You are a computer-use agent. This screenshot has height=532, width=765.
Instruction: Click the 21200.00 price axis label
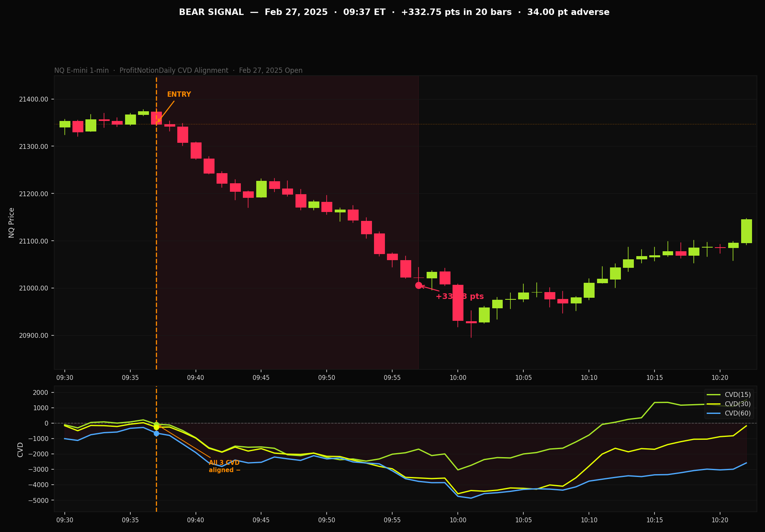(x=34, y=194)
